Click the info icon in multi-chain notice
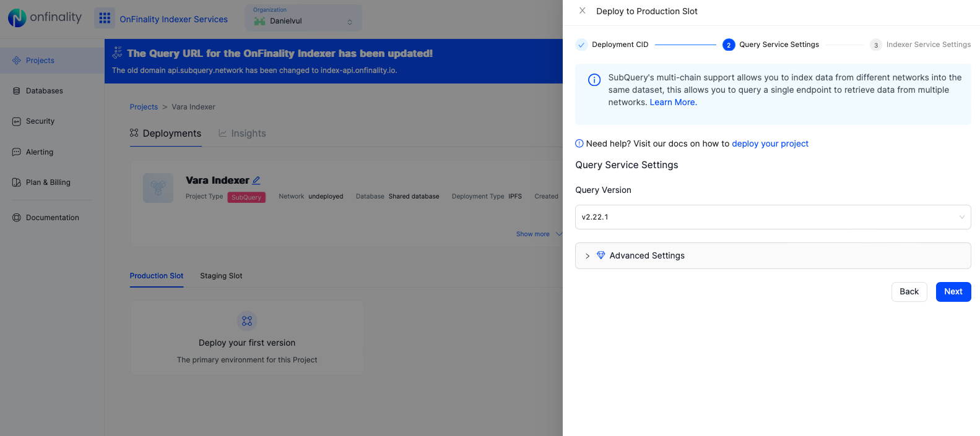This screenshot has width=980, height=436. 594,80
